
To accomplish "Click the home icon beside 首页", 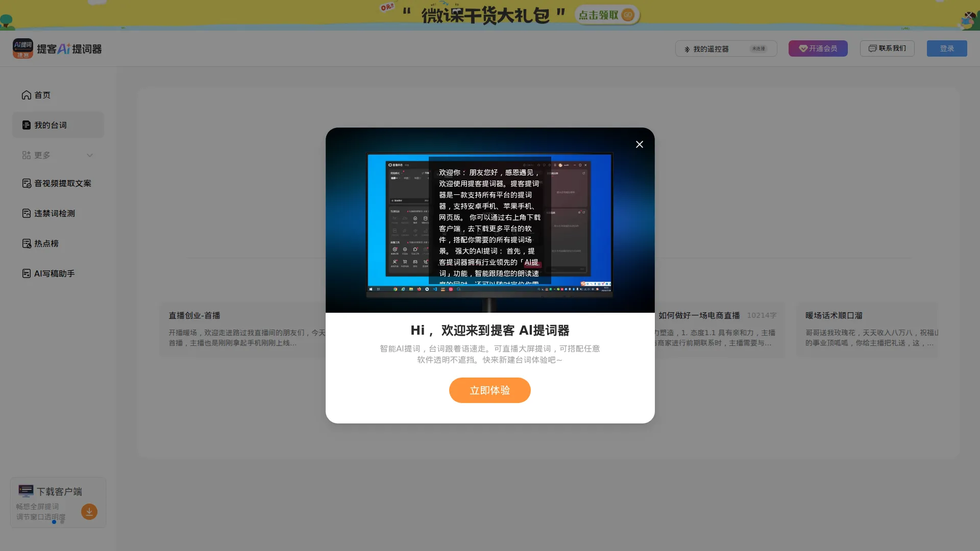I will pos(27,95).
